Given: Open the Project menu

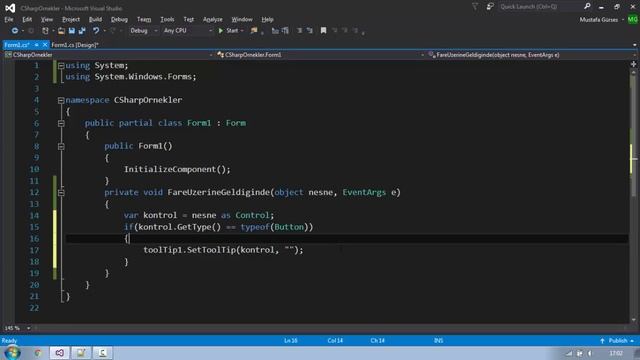Looking at the screenshot, I should (71, 19).
